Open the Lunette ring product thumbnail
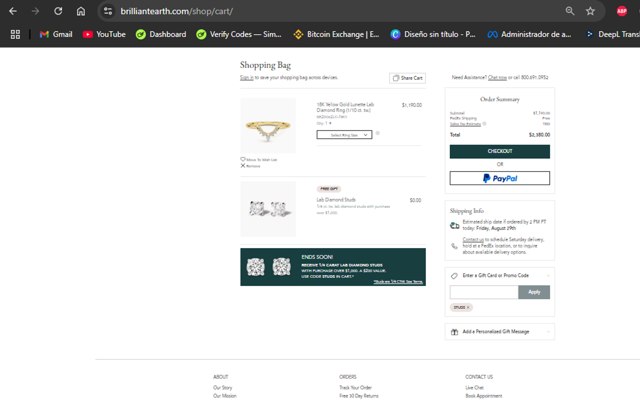The height and width of the screenshot is (400, 640). point(268,125)
